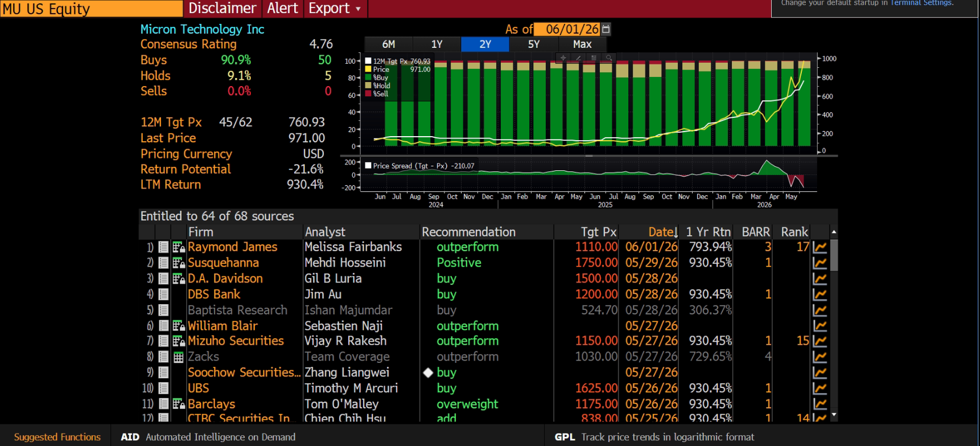Click the Susquehanna target price 1750.00
The height and width of the screenshot is (446, 980).
click(596, 263)
